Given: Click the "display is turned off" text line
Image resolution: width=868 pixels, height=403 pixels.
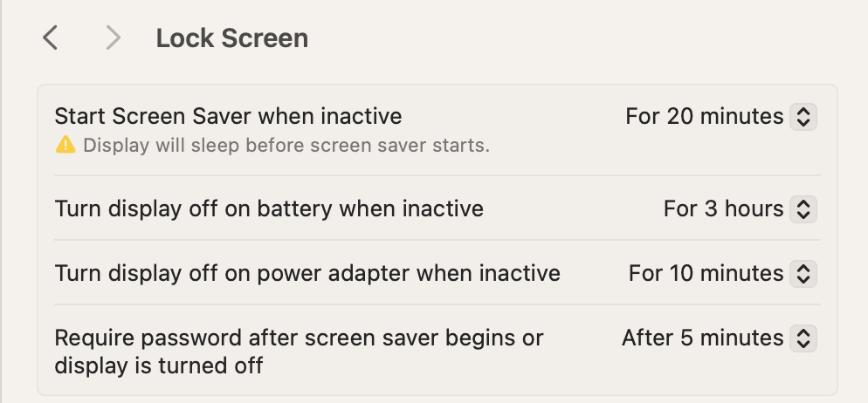Looking at the screenshot, I should click(158, 365).
